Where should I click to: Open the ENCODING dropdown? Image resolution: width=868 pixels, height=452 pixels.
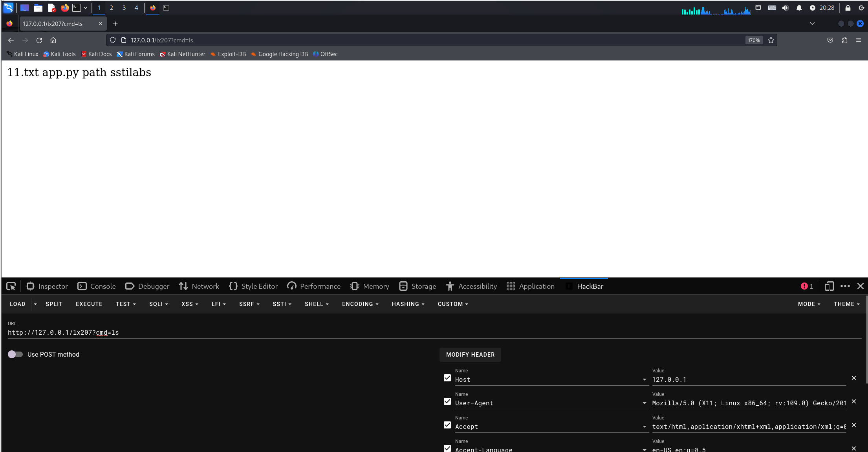360,304
